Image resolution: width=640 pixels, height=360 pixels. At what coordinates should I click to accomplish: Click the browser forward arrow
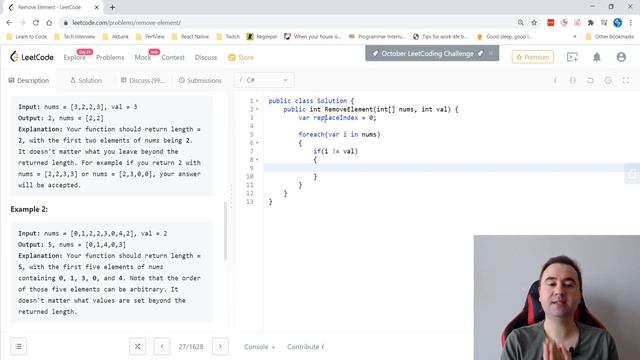(x=22, y=23)
